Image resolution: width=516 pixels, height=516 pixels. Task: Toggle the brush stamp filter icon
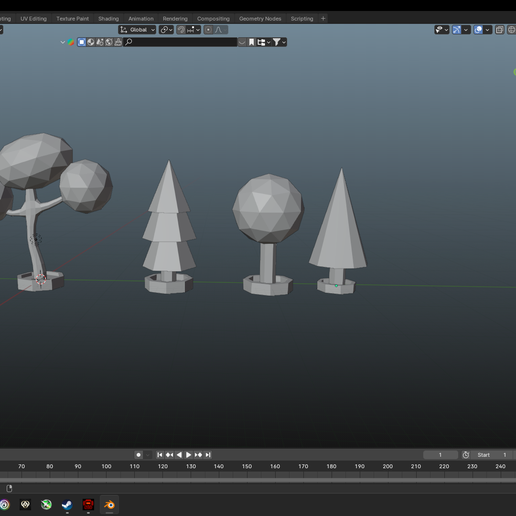click(x=118, y=42)
